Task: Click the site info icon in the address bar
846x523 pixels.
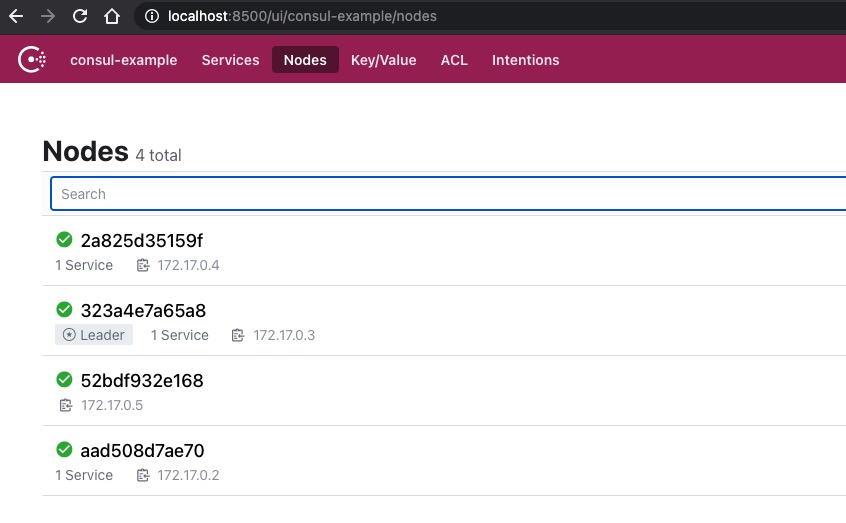Action: pos(152,16)
